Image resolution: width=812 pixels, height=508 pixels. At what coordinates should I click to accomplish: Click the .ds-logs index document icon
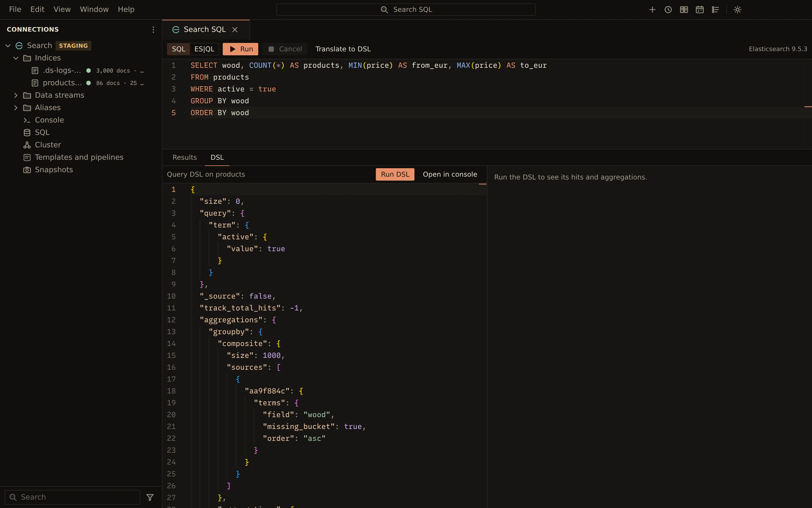tap(35, 70)
